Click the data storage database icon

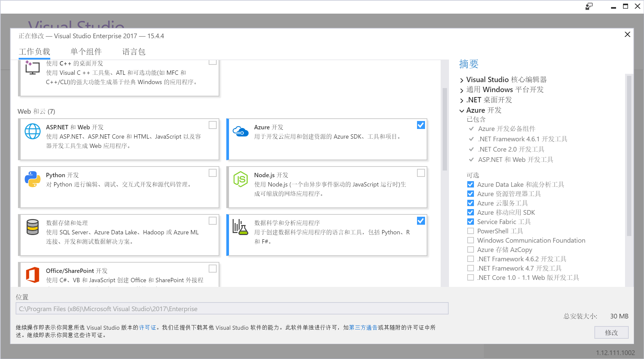pyautogui.click(x=33, y=227)
